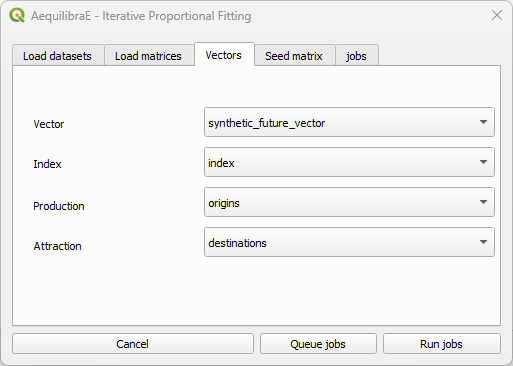Start processing with Run jobs
Image resolution: width=513 pixels, height=366 pixels.
pyautogui.click(x=441, y=344)
